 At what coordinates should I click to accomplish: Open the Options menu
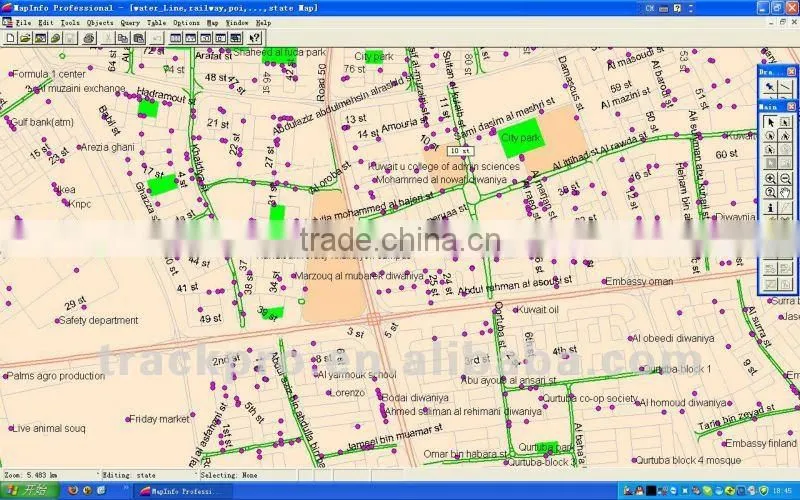pyautogui.click(x=186, y=23)
